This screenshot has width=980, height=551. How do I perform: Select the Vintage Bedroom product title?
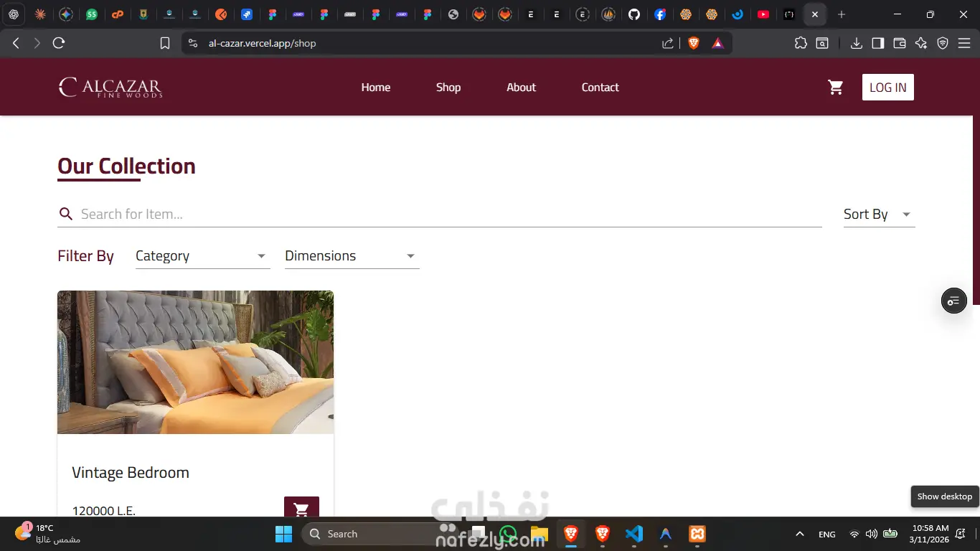point(131,473)
